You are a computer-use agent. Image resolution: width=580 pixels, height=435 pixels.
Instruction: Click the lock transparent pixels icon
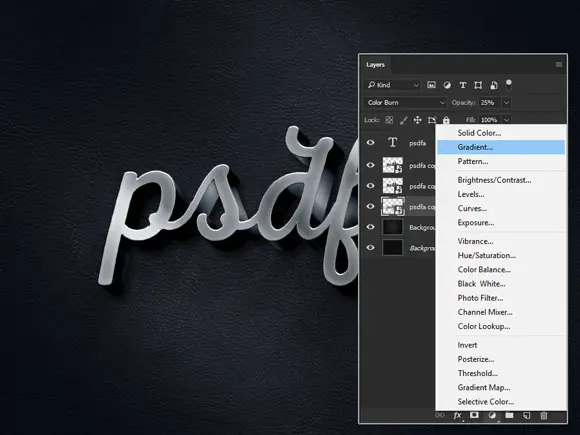pos(389,120)
